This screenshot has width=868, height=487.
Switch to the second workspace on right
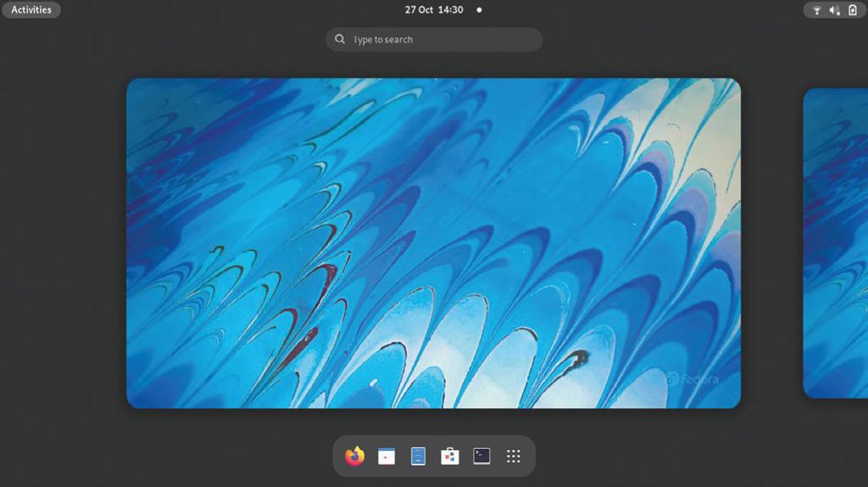point(835,243)
